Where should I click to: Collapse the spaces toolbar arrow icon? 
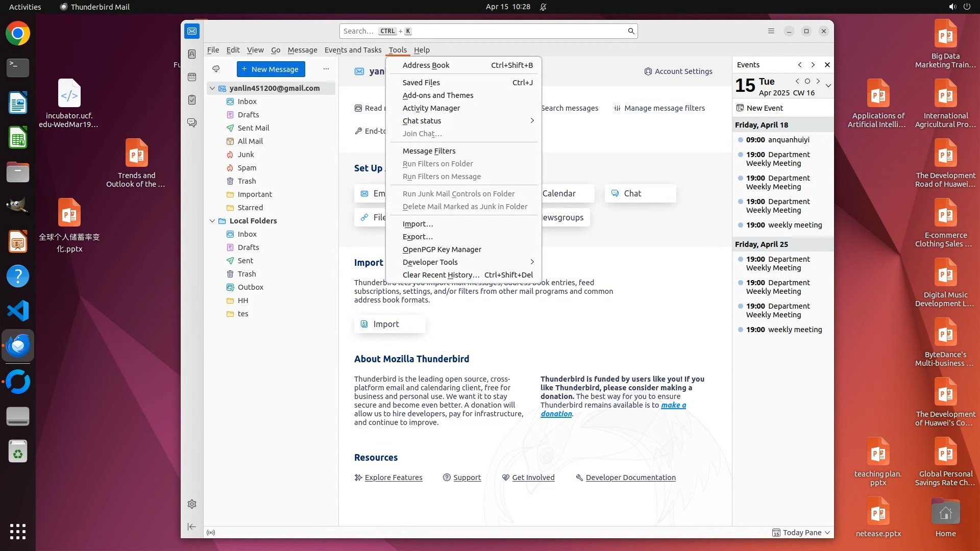192,527
